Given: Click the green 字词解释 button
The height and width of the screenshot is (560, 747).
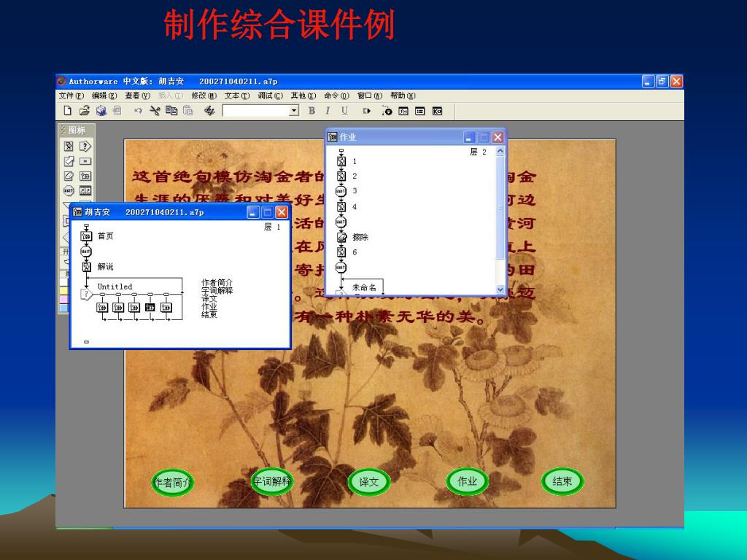Looking at the screenshot, I should coord(271,481).
